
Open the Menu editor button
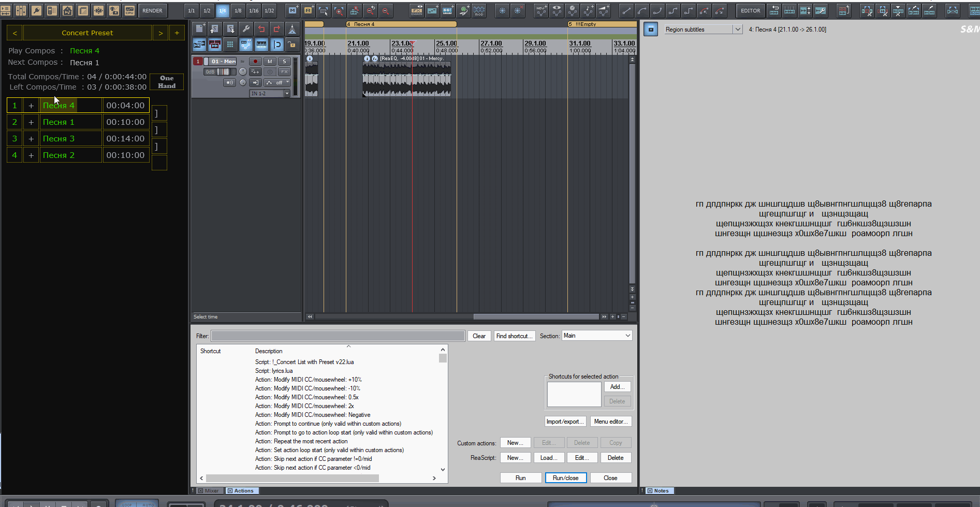(611, 422)
